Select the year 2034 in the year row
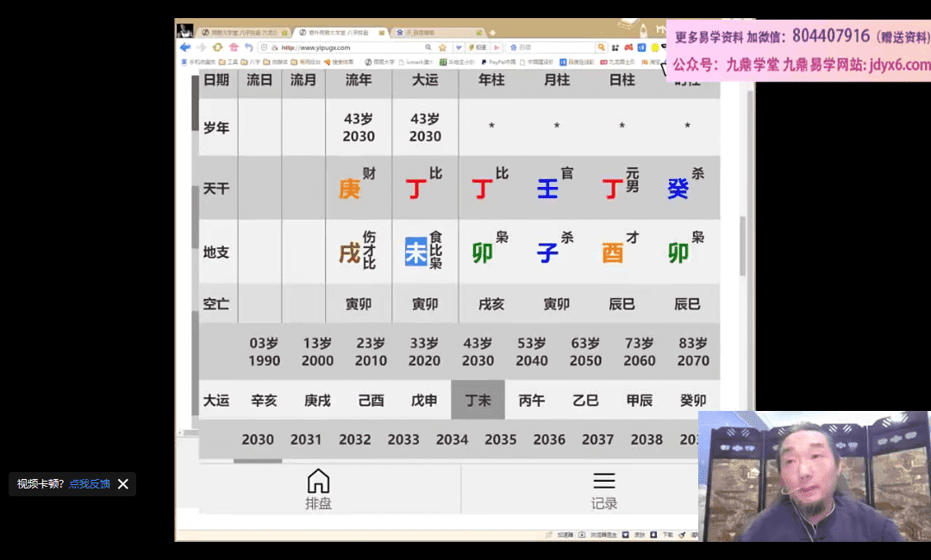 click(x=452, y=439)
